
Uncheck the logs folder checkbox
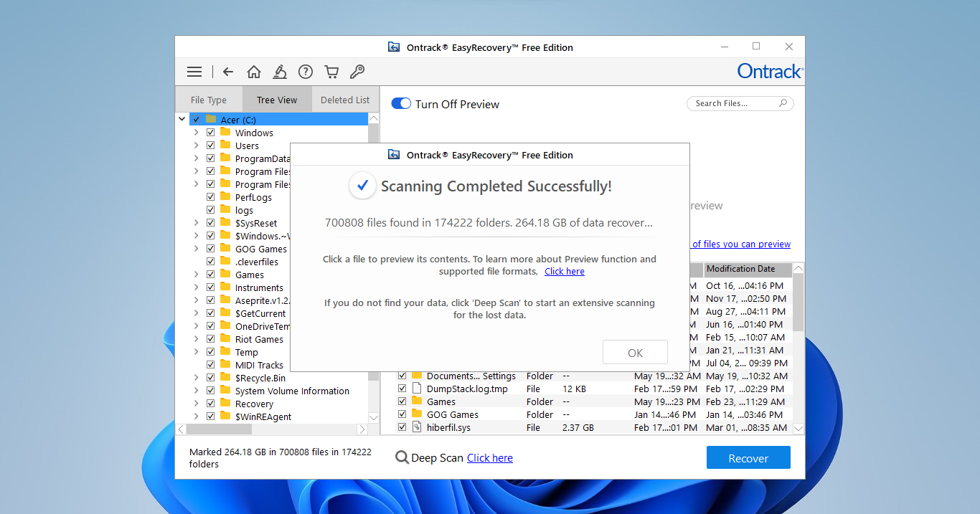tap(210, 210)
